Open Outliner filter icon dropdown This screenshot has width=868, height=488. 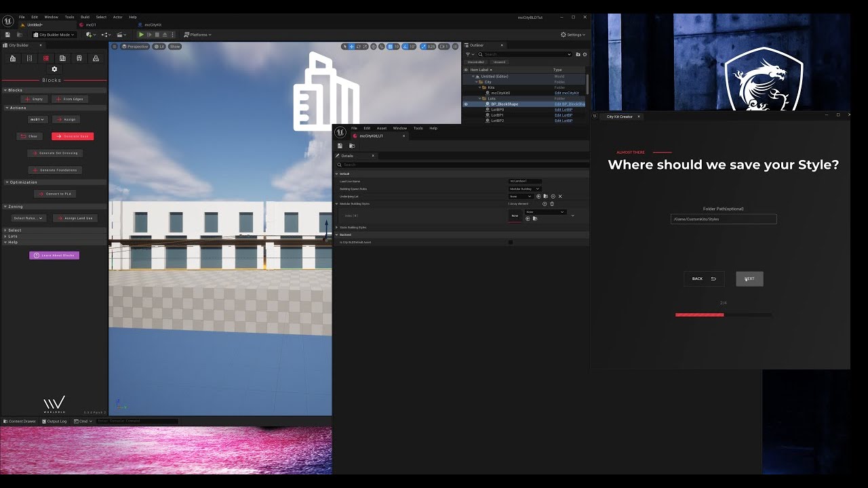point(469,54)
